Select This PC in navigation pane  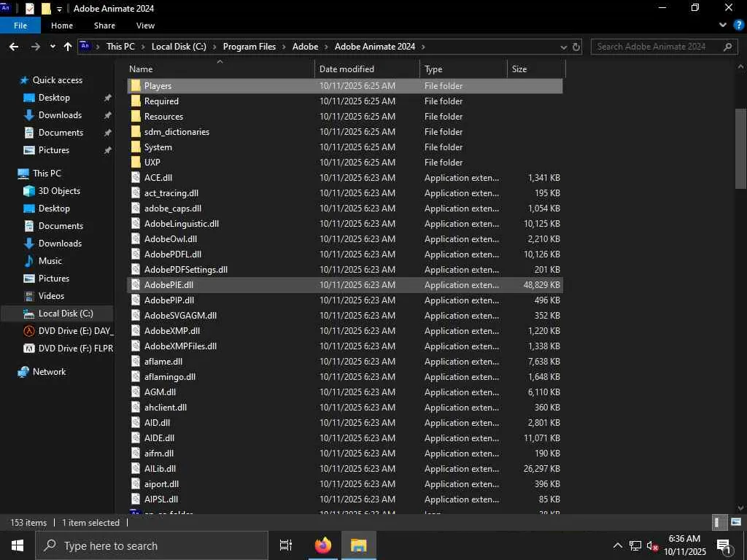pos(47,174)
